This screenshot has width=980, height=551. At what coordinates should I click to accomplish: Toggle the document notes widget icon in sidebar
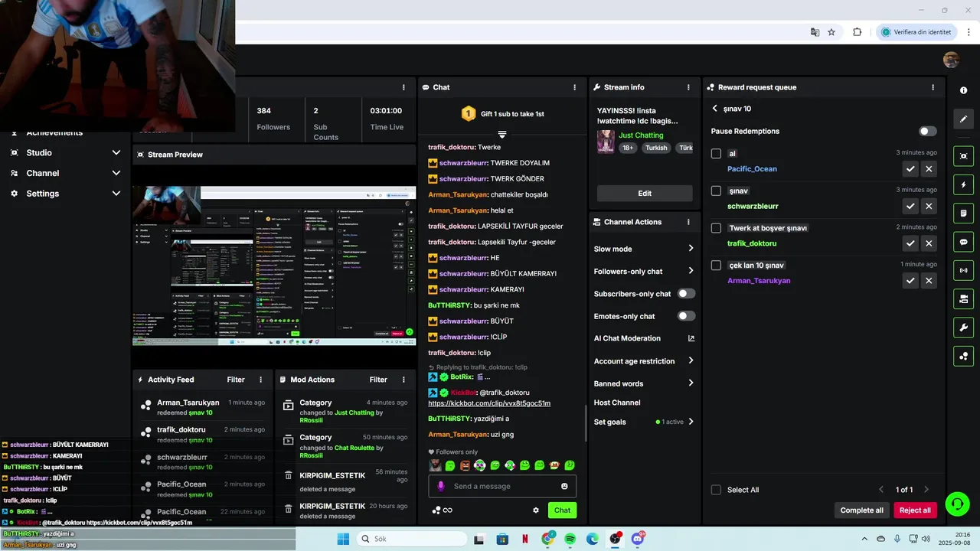coord(963,213)
